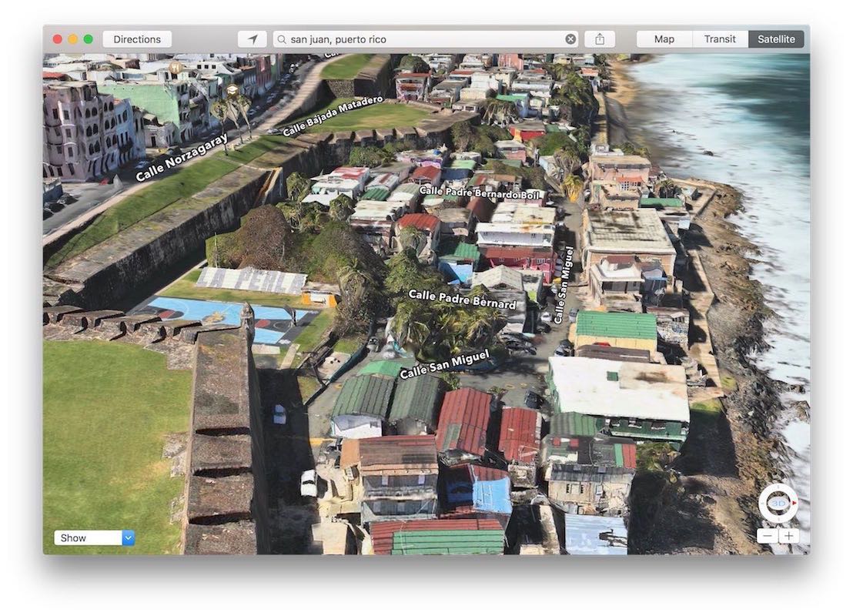This screenshot has width=853, height=616.
Task: Switch to Satellite view
Action: (x=776, y=39)
